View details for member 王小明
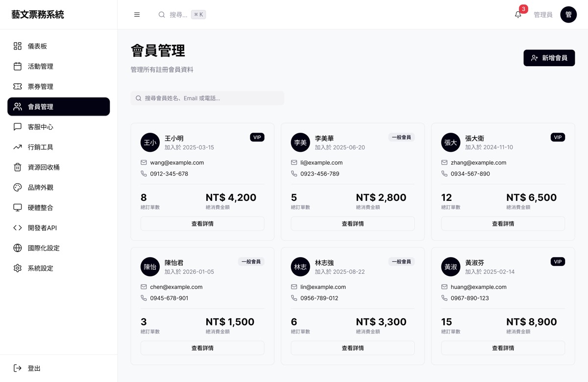The height and width of the screenshot is (382, 588). [202, 223]
